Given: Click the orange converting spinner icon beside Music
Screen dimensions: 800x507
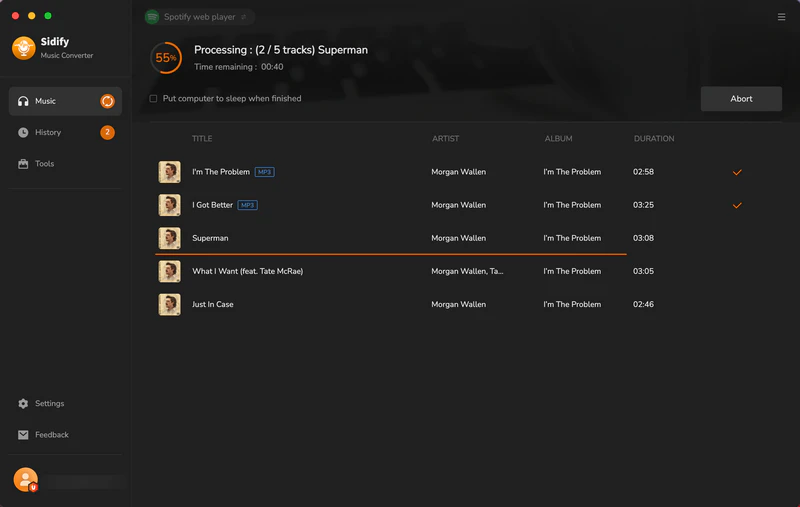Looking at the screenshot, I should [107, 101].
